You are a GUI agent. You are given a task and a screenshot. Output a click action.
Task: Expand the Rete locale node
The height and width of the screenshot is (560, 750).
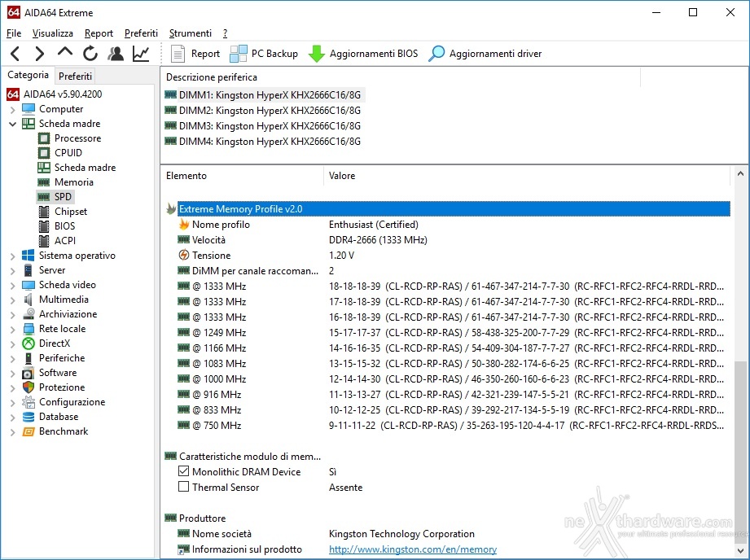[x=12, y=329]
